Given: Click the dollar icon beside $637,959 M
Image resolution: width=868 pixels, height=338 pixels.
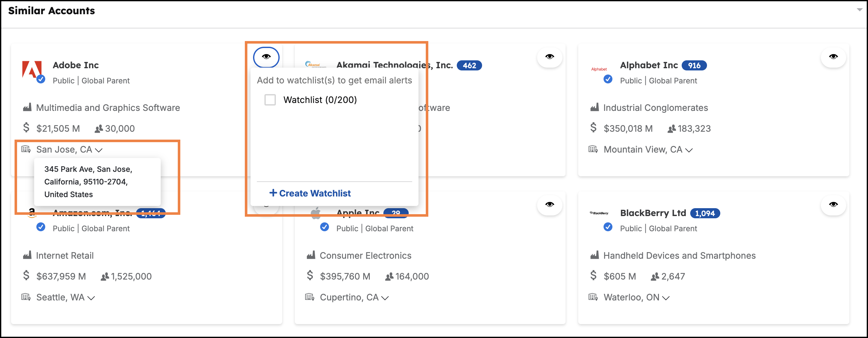Looking at the screenshot, I should pos(26,275).
